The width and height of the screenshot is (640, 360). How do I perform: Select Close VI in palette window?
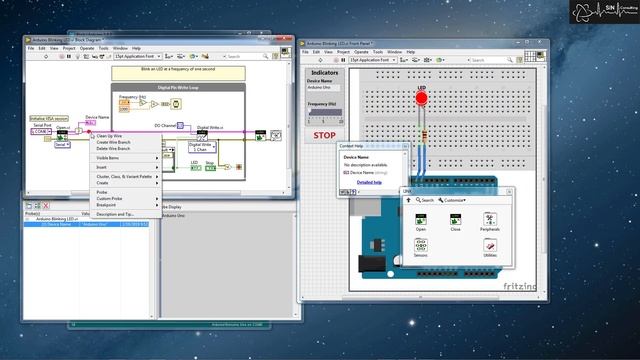point(456,219)
